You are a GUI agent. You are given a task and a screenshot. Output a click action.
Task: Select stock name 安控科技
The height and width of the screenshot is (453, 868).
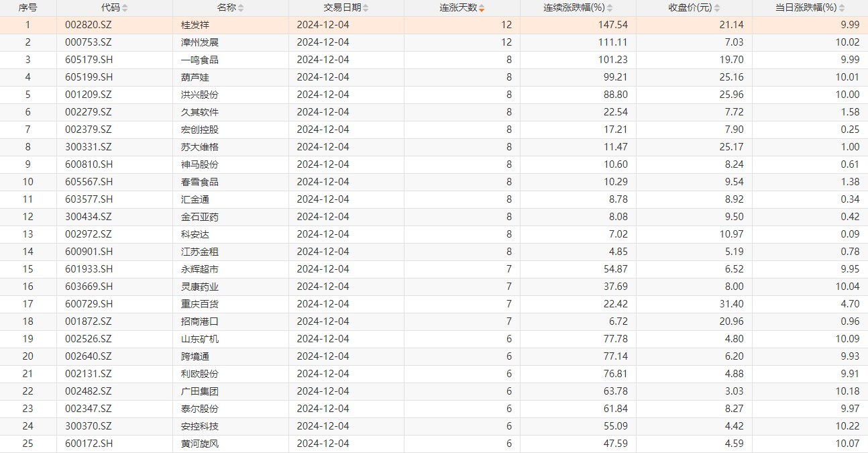200,426
